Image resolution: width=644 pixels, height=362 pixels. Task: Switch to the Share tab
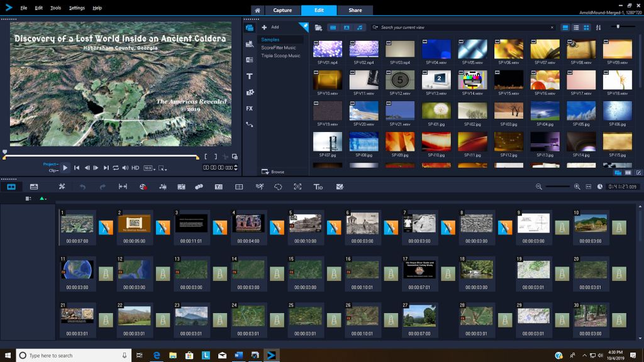[x=355, y=10]
